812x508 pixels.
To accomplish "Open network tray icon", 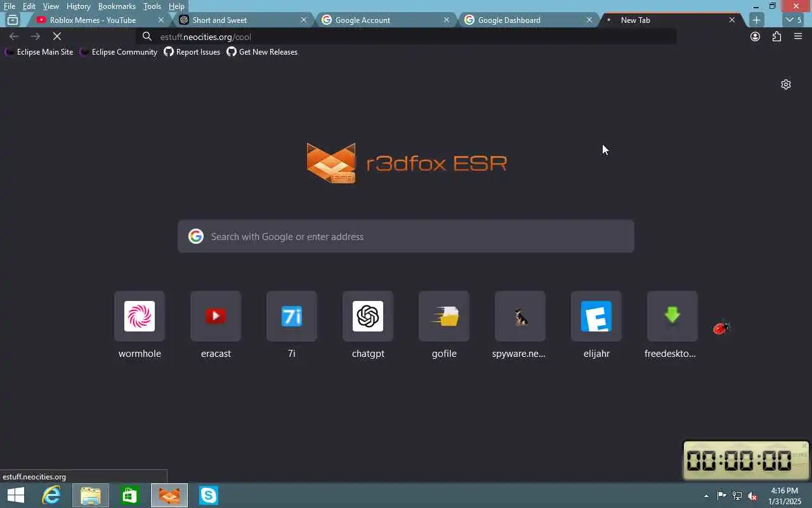I will [737, 496].
